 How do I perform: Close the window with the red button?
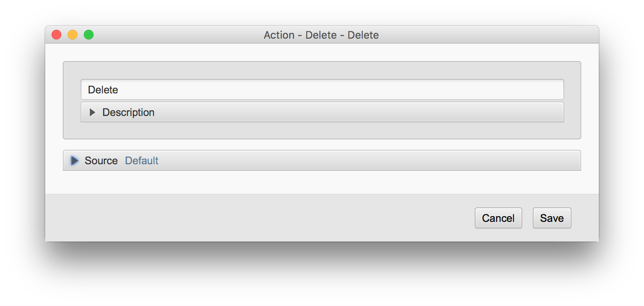(x=56, y=35)
